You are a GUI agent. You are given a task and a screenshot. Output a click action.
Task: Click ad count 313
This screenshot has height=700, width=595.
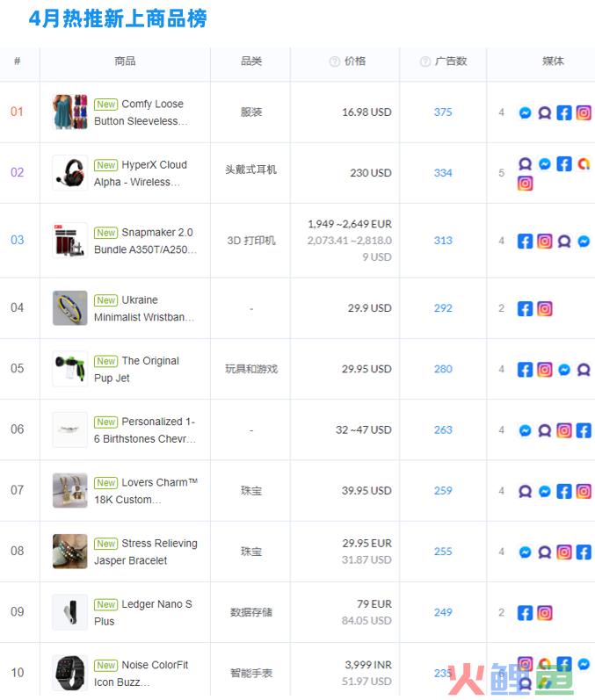click(x=443, y=241)
